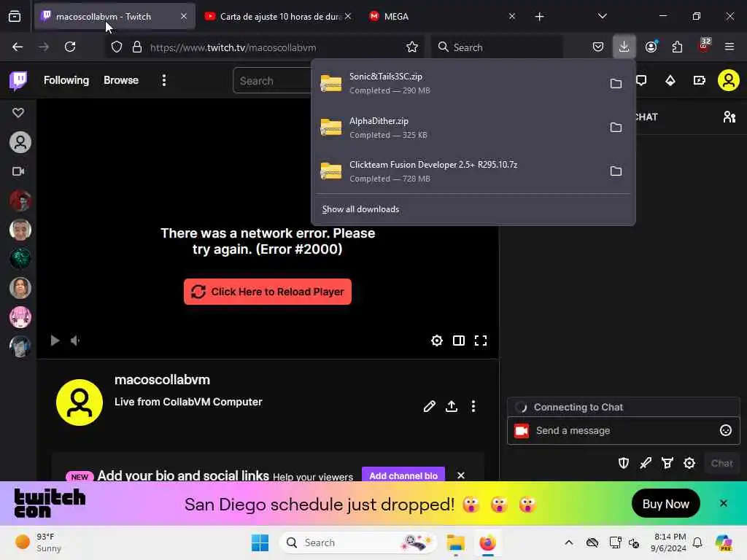Click Firefox icon in taskbar
Screen dimensions: 747x560
487,542
